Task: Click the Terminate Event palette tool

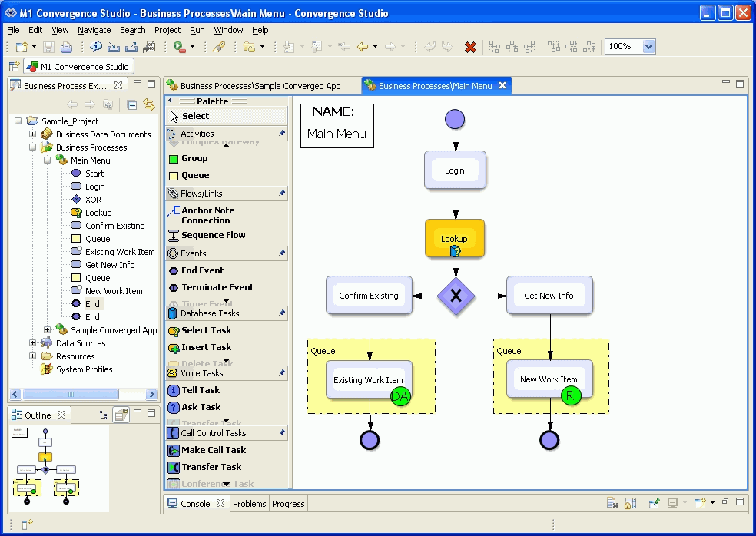Action: [x=217, y=287]
